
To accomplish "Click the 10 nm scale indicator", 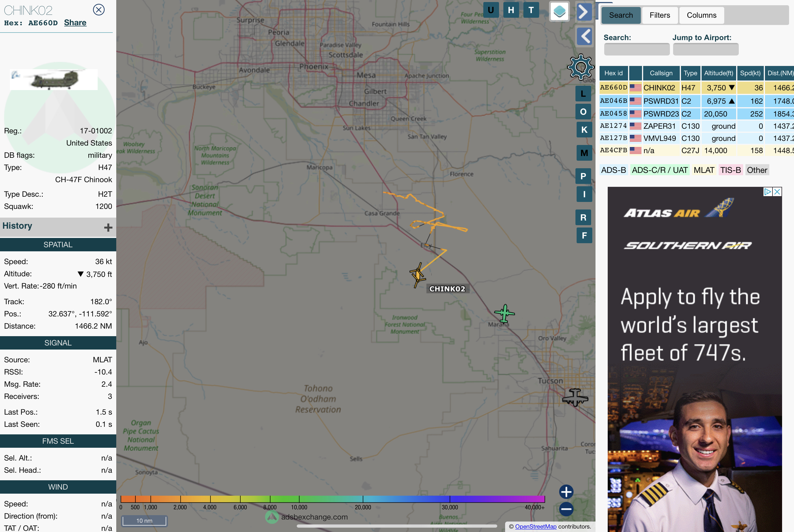I will click(144, 521).
